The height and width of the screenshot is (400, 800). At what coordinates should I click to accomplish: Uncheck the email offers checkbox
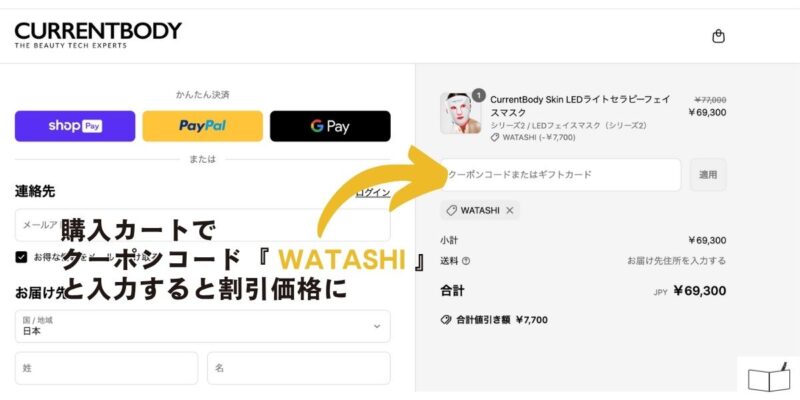21,257
